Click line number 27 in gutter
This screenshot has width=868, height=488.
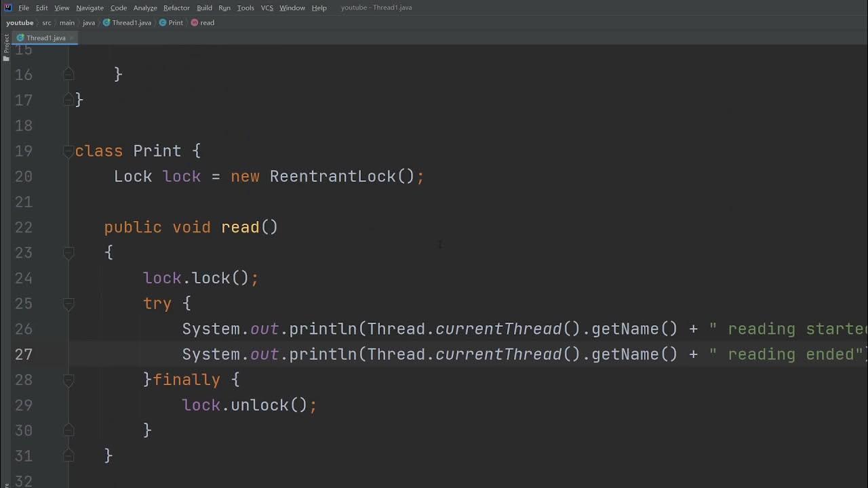[24, 354]
